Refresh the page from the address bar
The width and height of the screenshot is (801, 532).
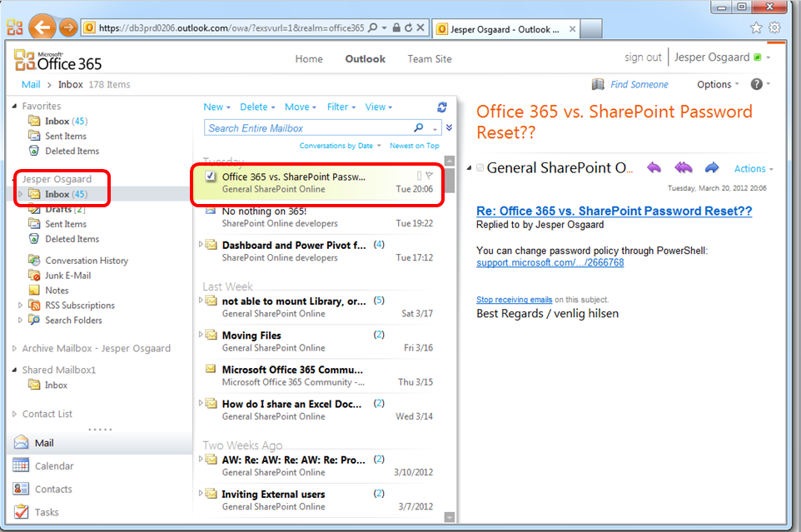coord(409,27)
